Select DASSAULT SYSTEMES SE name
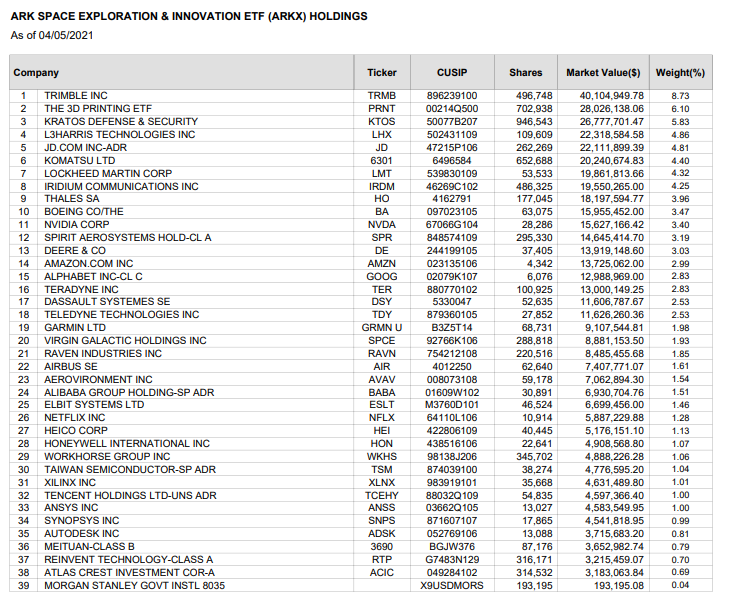The image size is (729, 598). (x=107, y=302)
